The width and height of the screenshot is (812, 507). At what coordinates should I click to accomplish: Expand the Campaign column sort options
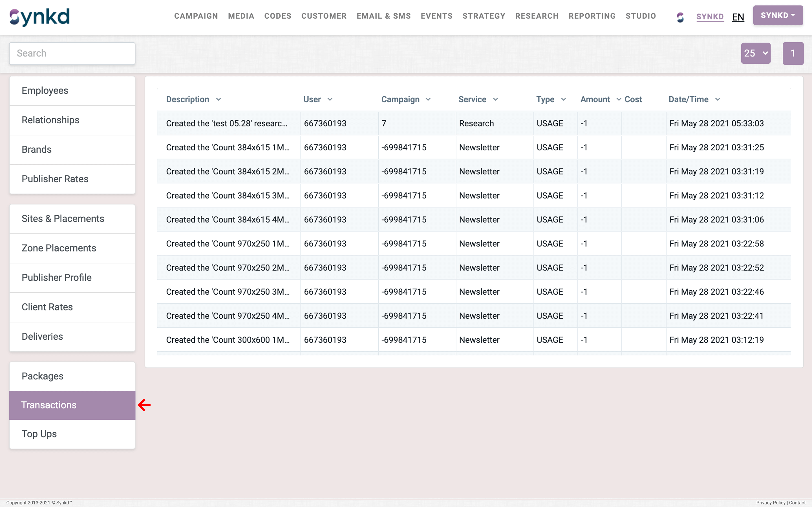[429, 99]
